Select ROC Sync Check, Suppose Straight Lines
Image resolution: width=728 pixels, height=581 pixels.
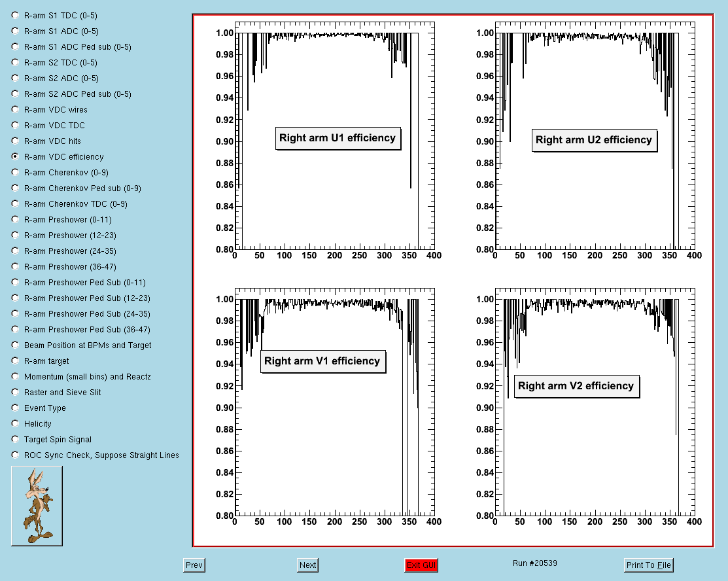pyautogui.click(x=15, y=455)
